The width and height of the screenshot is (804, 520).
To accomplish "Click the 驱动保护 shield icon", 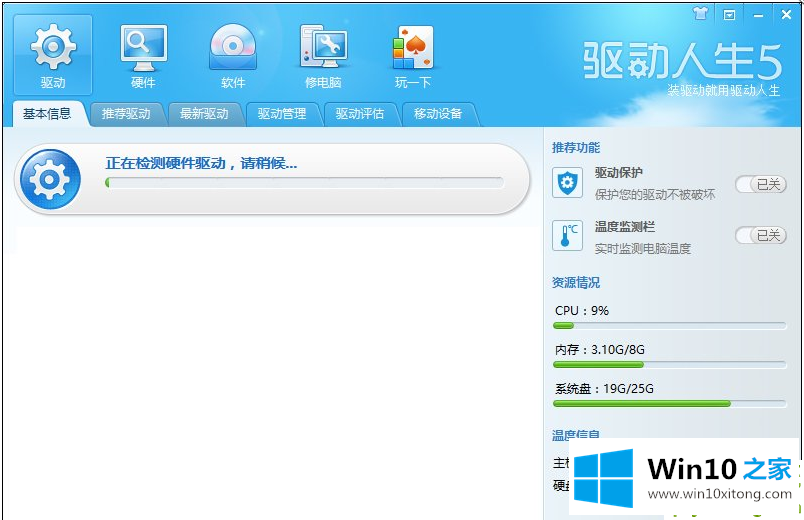I will tap(567, 183).
